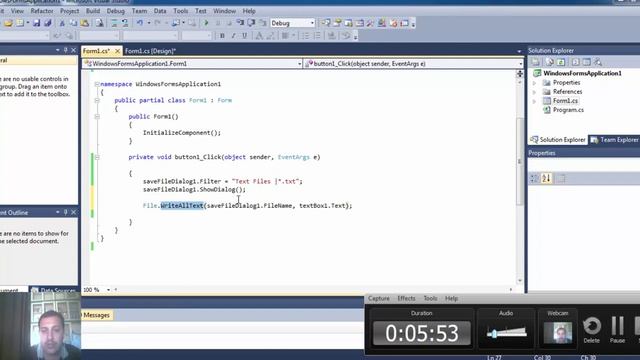Open the Window menu

pyautogui.click(x=224, y=11)
